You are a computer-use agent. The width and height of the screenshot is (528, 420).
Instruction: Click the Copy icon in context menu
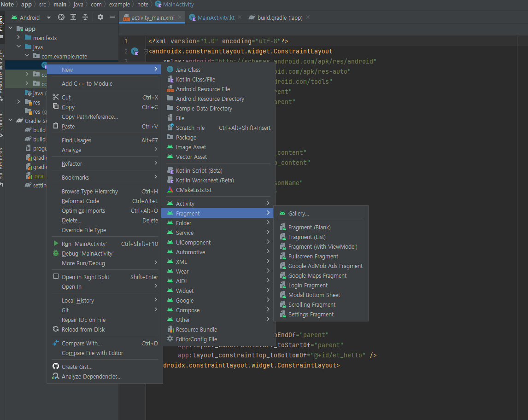click(56, 107)
